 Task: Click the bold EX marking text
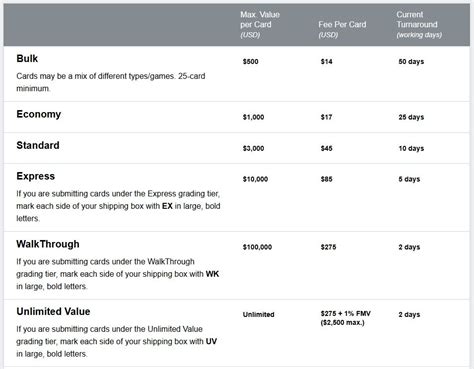pos(167,206)
